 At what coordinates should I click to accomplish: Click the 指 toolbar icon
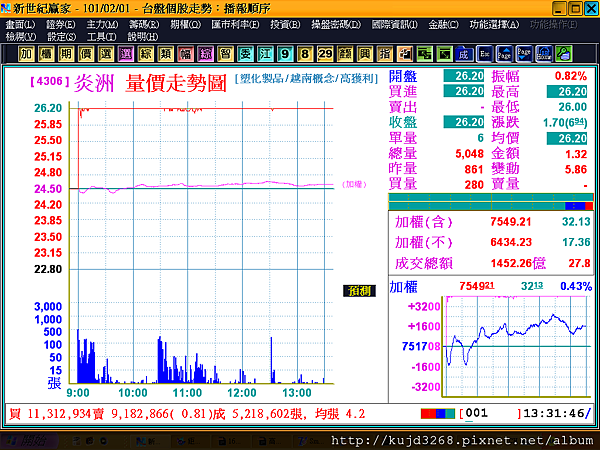tap(385, 54)
